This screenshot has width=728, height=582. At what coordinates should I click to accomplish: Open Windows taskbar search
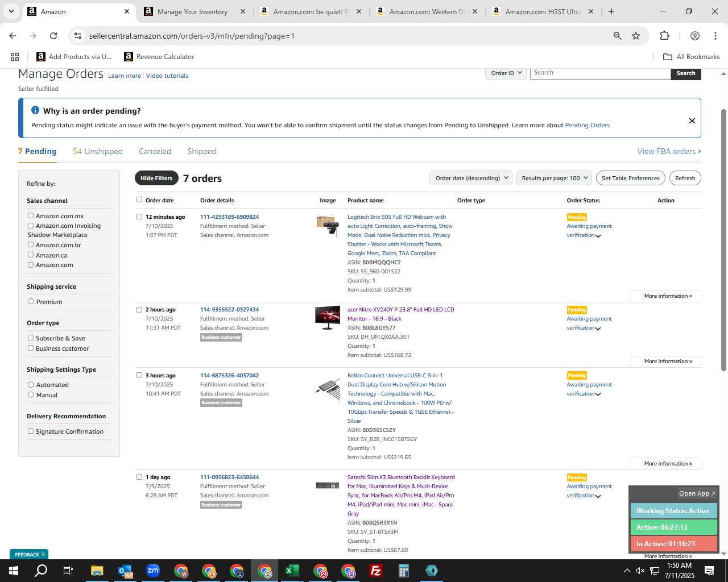[x=41, y=571]
